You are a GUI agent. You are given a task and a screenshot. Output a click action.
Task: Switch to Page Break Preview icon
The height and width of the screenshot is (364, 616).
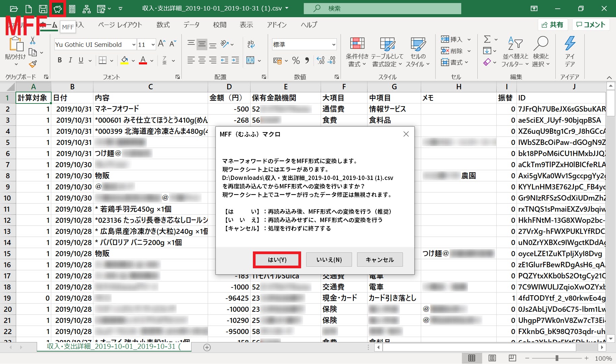[x=512, y=358]
